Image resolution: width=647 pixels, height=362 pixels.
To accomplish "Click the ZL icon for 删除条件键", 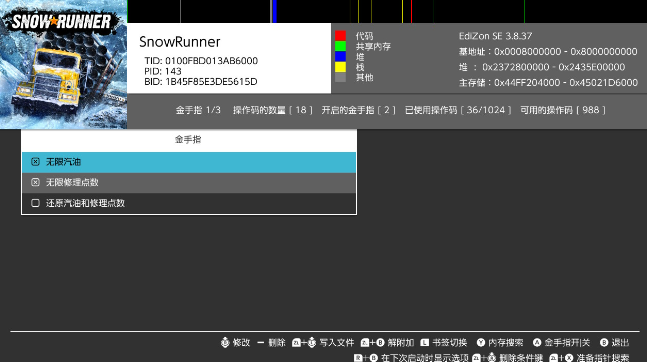I will pos(476,357).
